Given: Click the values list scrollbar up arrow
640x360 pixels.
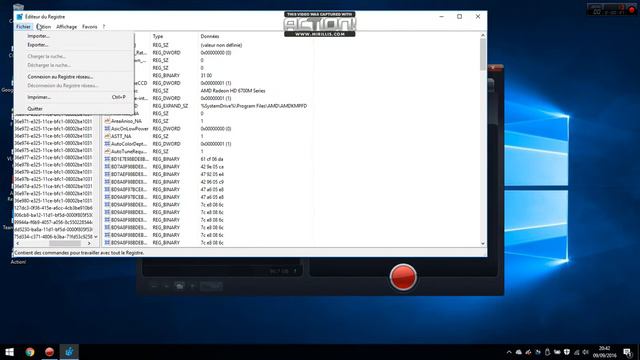Looking at the screenshot, I should [x=483, y=36].
